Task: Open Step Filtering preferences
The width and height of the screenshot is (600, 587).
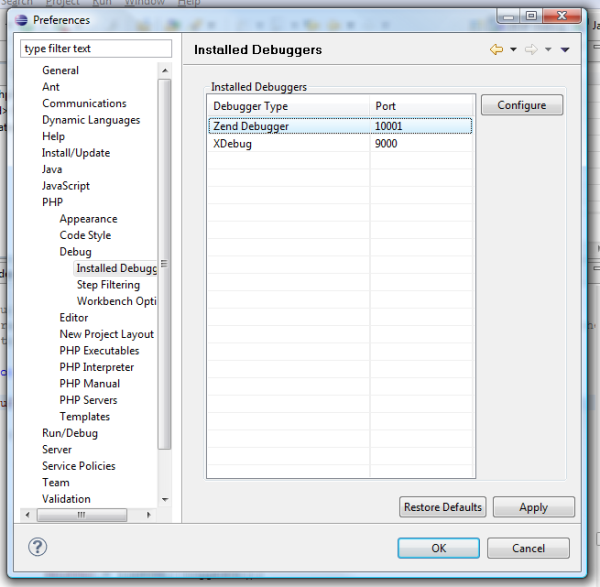Action: (108, 285)
